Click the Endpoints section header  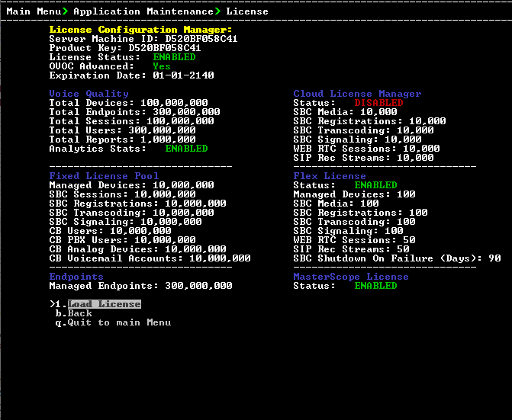pyautogui.click(x=76, y=277)
